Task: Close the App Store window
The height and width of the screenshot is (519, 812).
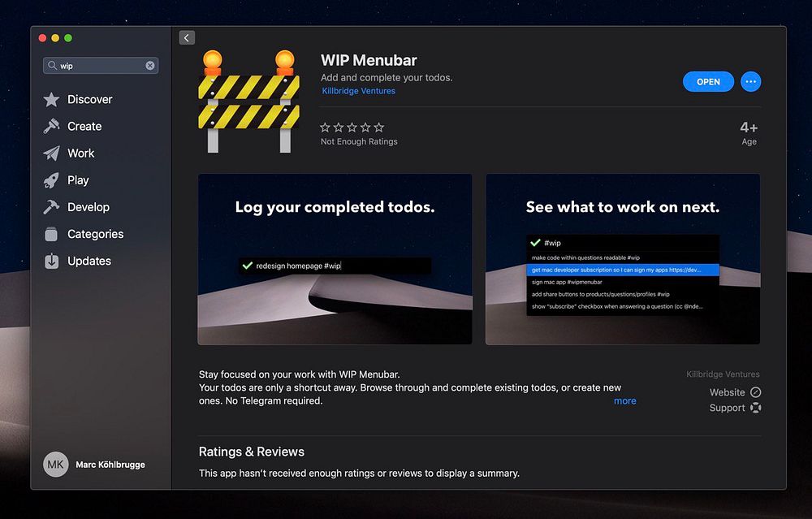Action: [x=42, y=38]
